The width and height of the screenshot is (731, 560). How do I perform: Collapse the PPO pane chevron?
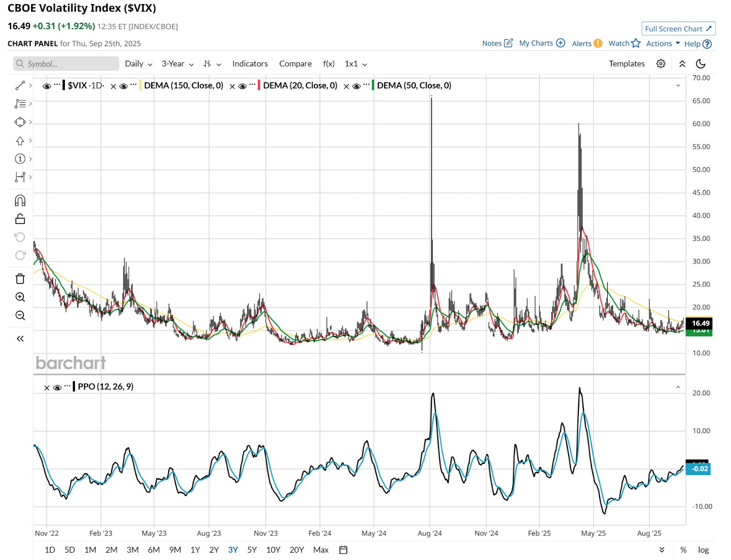(x=678, y=387)
